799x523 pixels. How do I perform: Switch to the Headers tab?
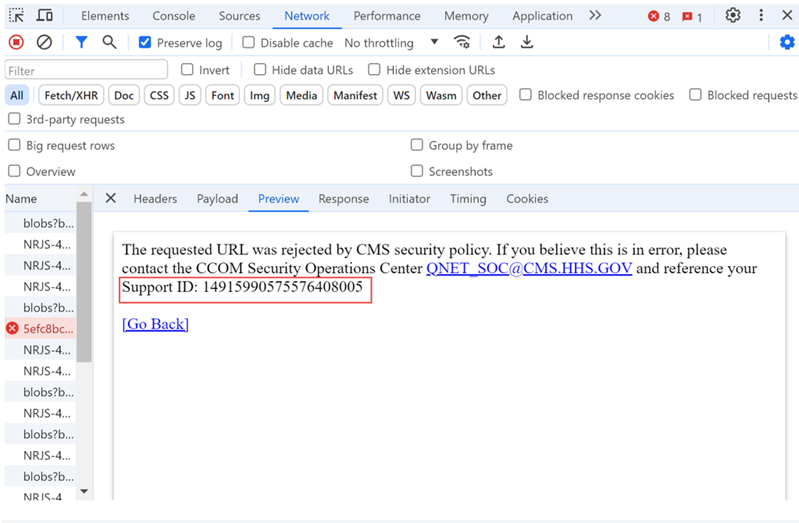155,199
